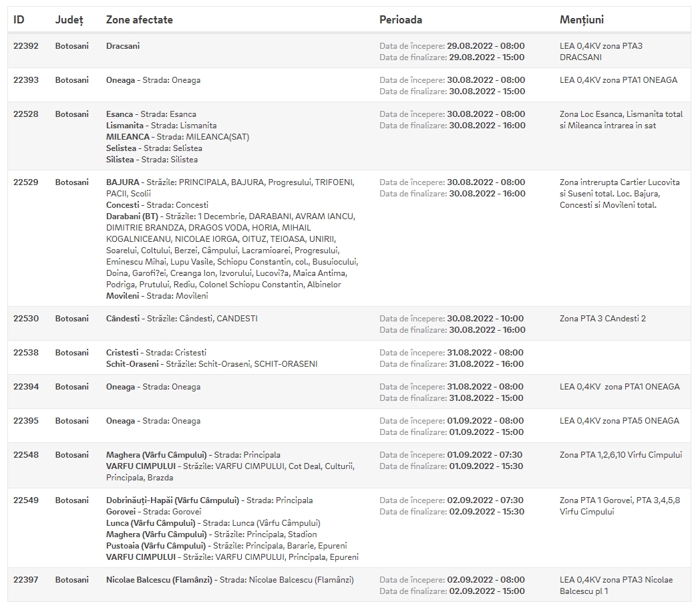700x612 pixels.
Task: Click outage ID 22397
Action: point(26,581)
